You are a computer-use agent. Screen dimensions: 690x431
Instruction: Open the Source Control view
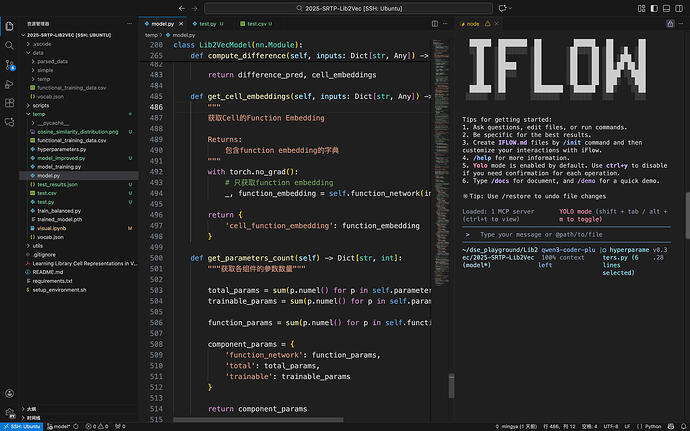coord(9,65)
